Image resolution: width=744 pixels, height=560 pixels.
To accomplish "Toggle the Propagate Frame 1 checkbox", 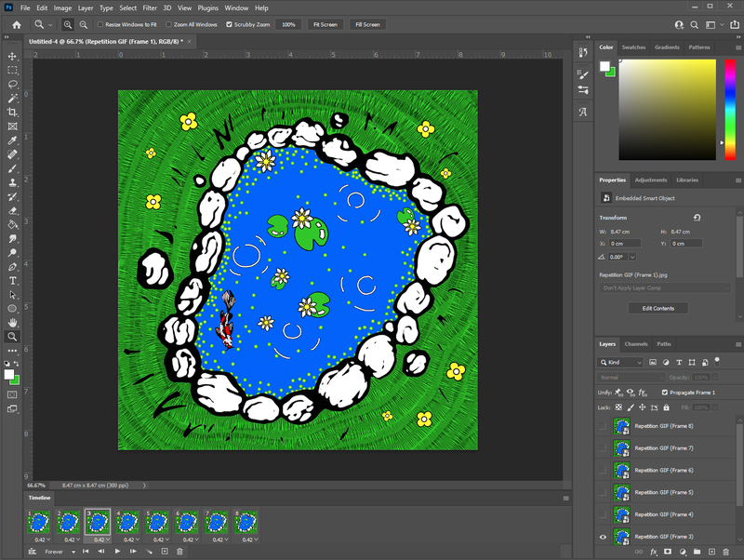I will coord(664,393).
